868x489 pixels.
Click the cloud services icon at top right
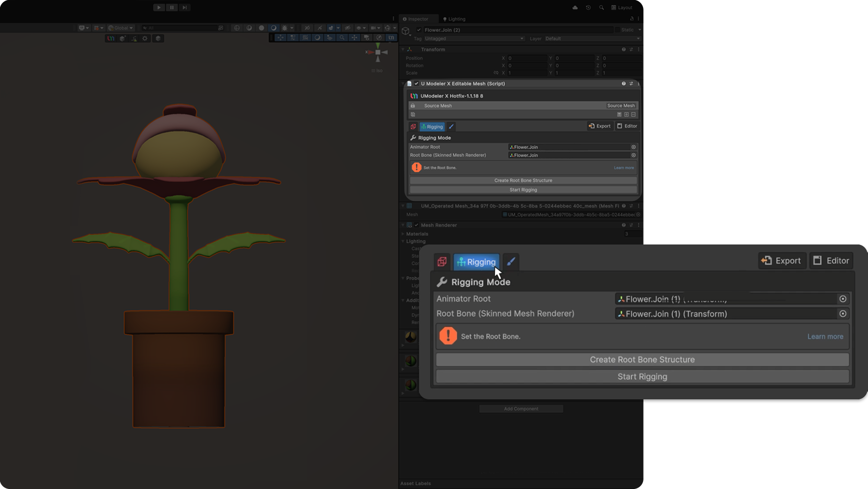[575, 7]
